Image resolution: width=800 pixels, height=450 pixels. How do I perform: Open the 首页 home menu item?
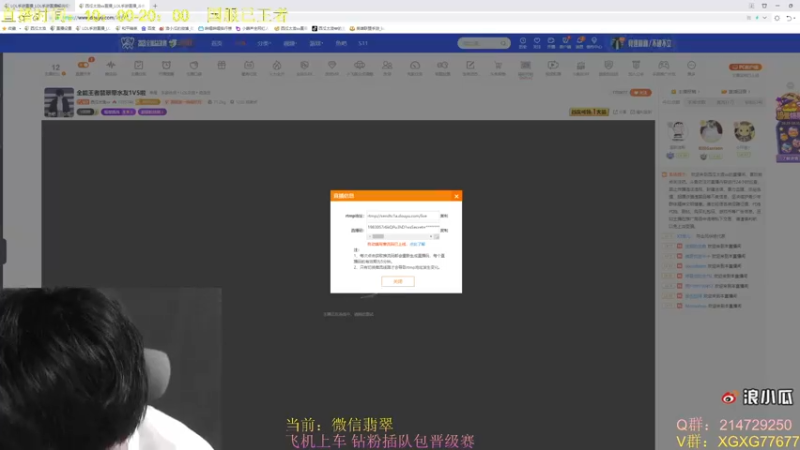pyautogui.click(x=216, y=43)
